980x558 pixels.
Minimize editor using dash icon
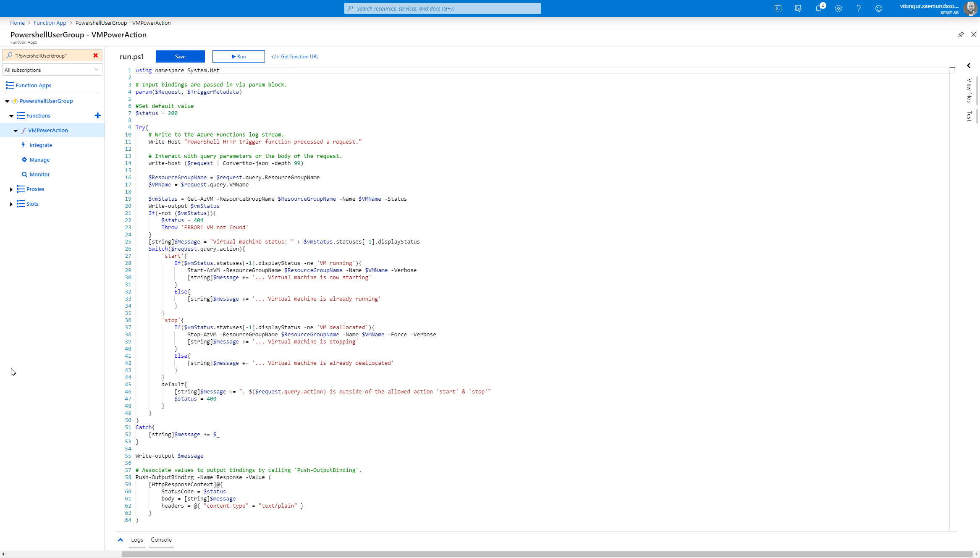point(952,67)
